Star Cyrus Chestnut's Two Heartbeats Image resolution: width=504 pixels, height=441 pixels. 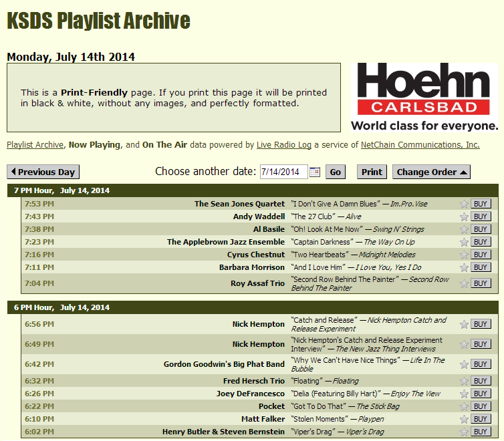point(464,255)
